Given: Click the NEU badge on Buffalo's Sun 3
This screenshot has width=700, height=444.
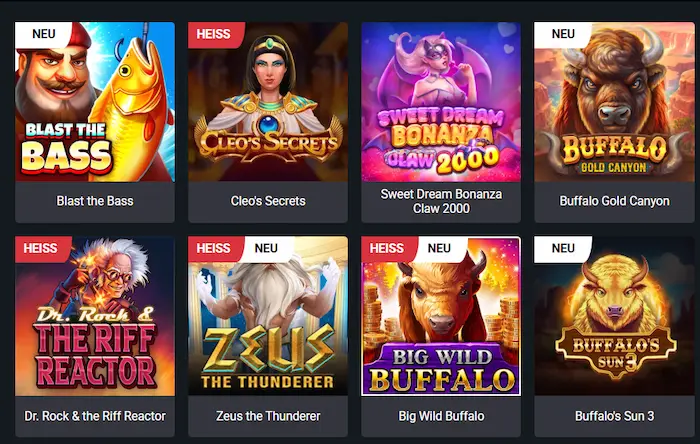Looking at the screenshot, I should coord(563,249).
